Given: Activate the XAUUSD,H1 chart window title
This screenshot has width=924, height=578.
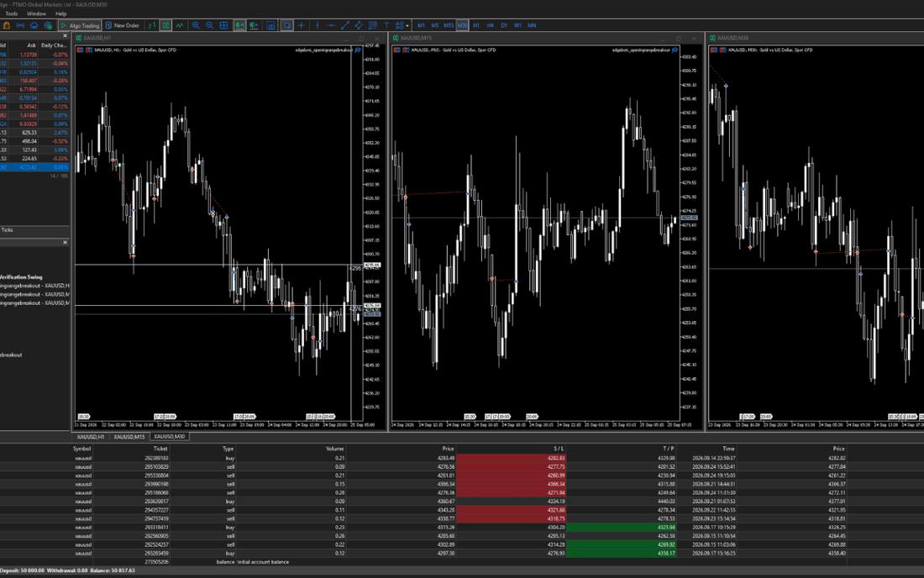Looking at the screenshot, I should [x=97, y=38].
